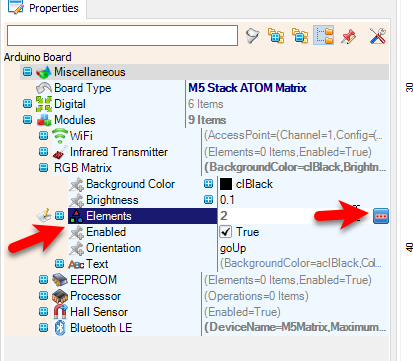Click the edit pencil icon beside Elements
413x361 pixels.
44,216
